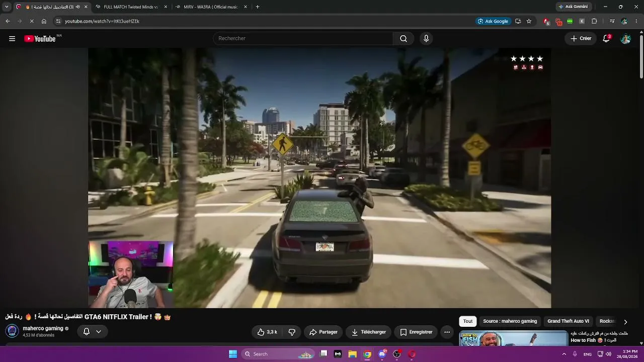Dislike the video with thumbs down

tap(292, 332)
